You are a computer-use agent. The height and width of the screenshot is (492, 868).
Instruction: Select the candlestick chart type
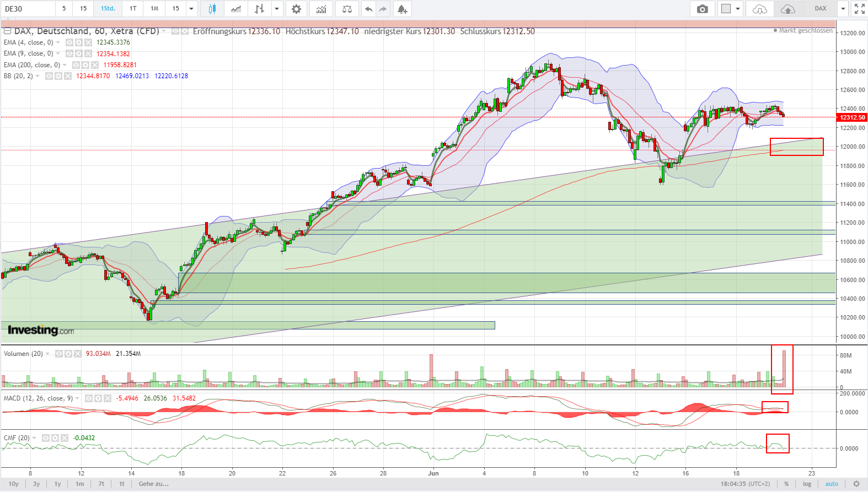tap(212, 9)
